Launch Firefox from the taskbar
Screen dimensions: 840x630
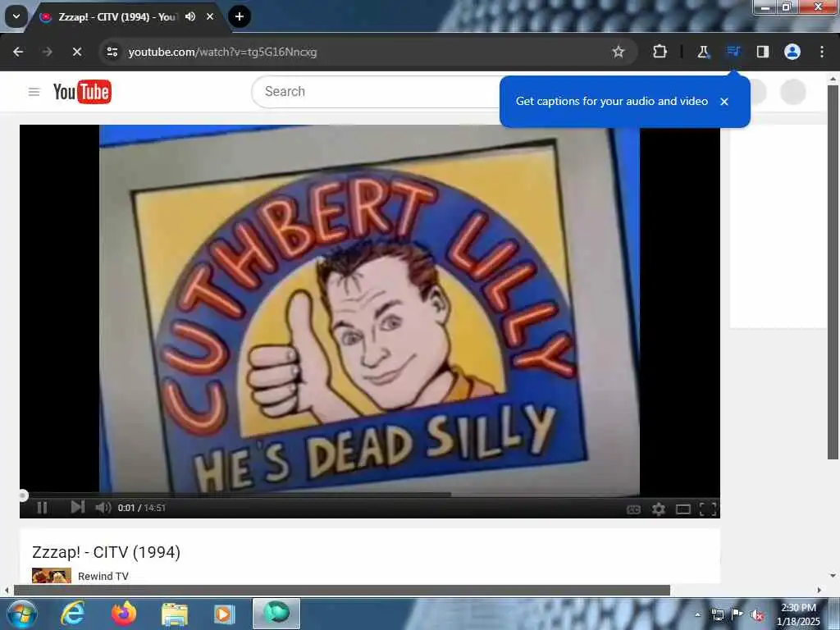click(x=124, y=614)
